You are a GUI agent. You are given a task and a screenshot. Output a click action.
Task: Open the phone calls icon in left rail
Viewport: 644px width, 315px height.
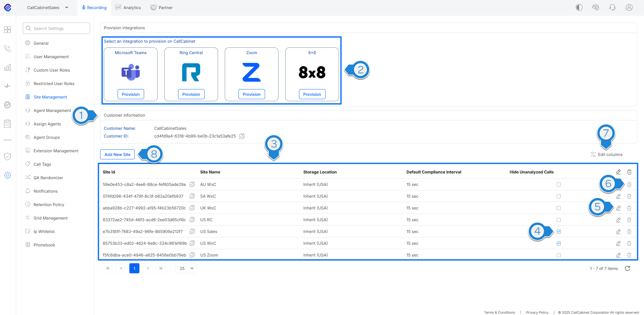(x=7, y=48)
